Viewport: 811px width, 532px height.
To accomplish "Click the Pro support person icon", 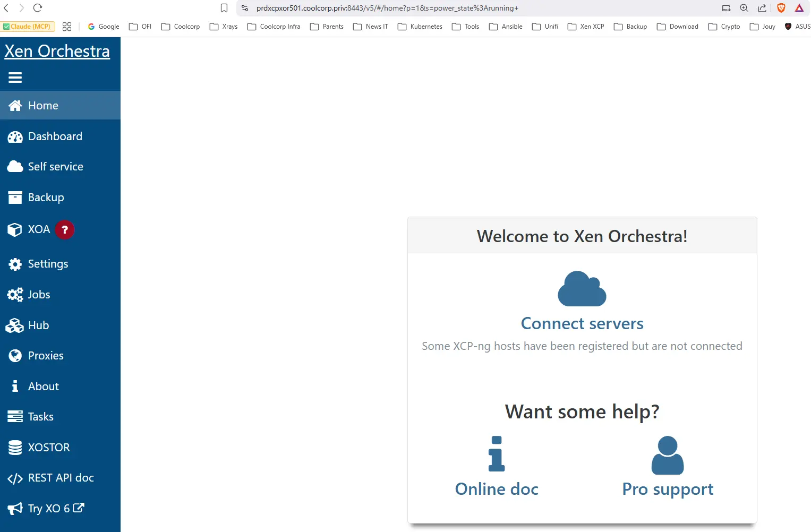I will 668,455.
